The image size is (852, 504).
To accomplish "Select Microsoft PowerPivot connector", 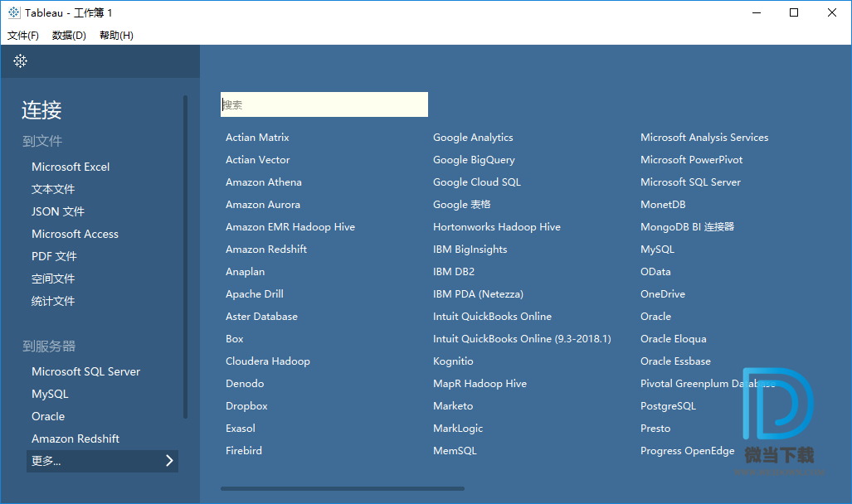I will point(691,160).
